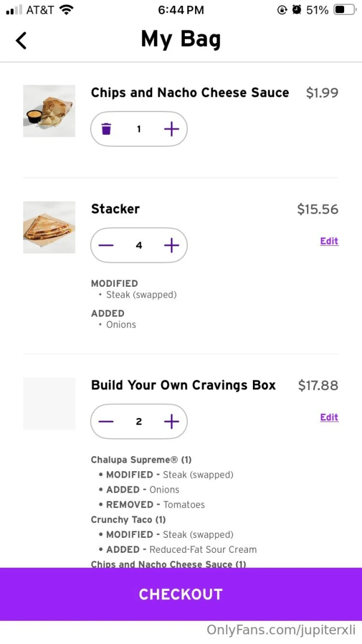The width and height of the screenshot is (362, 644).
Task: Tap the empty Cravings Box image placeholder
Action: click(49, 403)
